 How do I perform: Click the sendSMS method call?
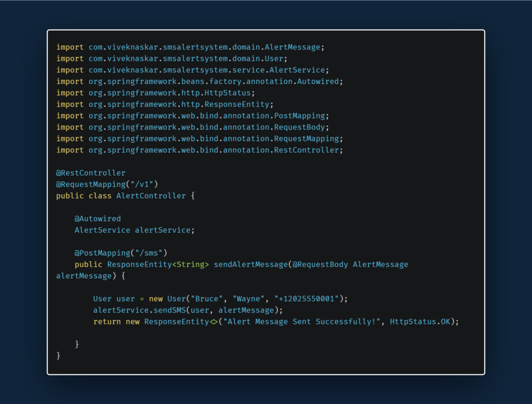coord(170,310)
